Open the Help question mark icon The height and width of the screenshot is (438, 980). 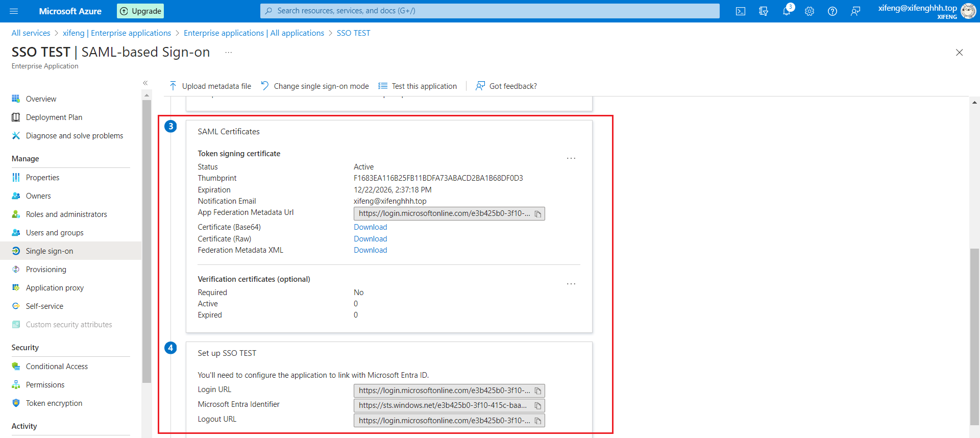tap(832, 11)
